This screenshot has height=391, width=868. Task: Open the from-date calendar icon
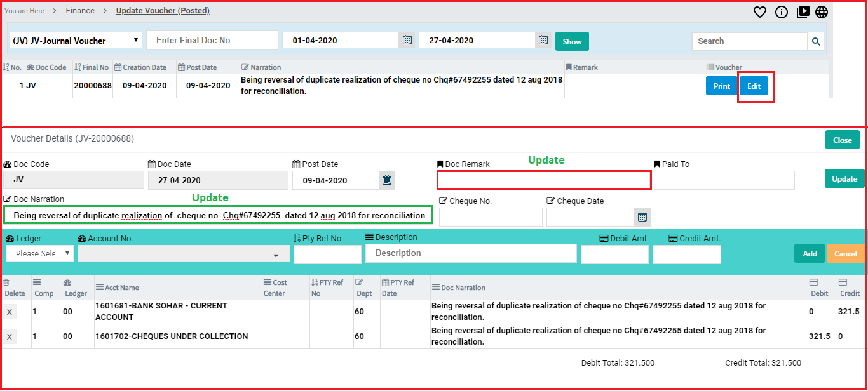pyautogui.click(x=407, y=40)
